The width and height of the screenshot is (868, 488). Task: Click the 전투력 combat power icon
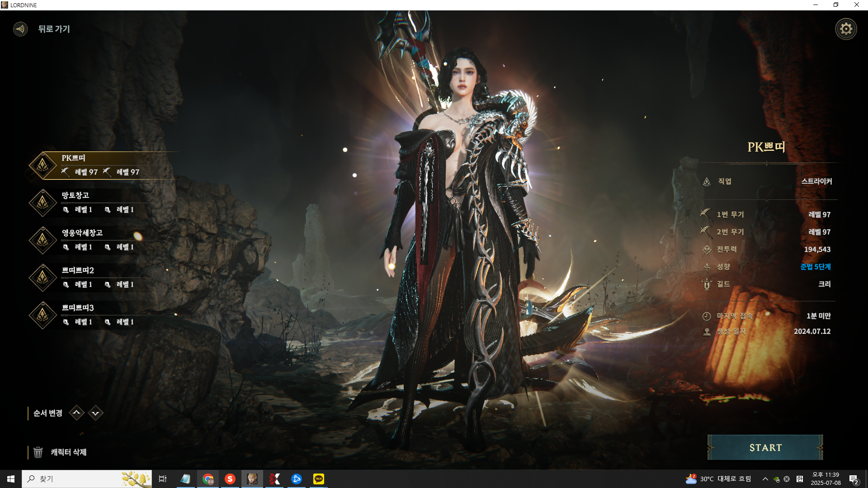pos(707,249)
